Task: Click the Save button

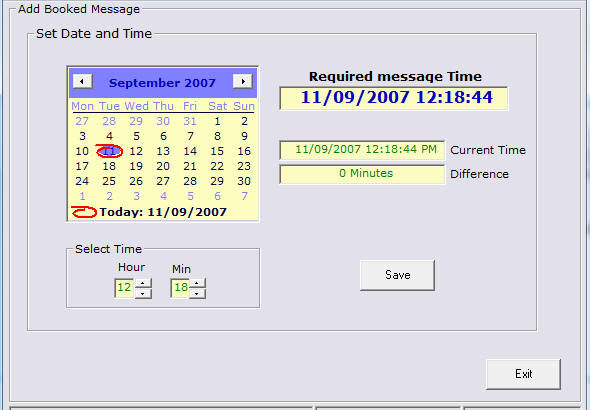Action: pyautogui.click(x=397, y=275)
